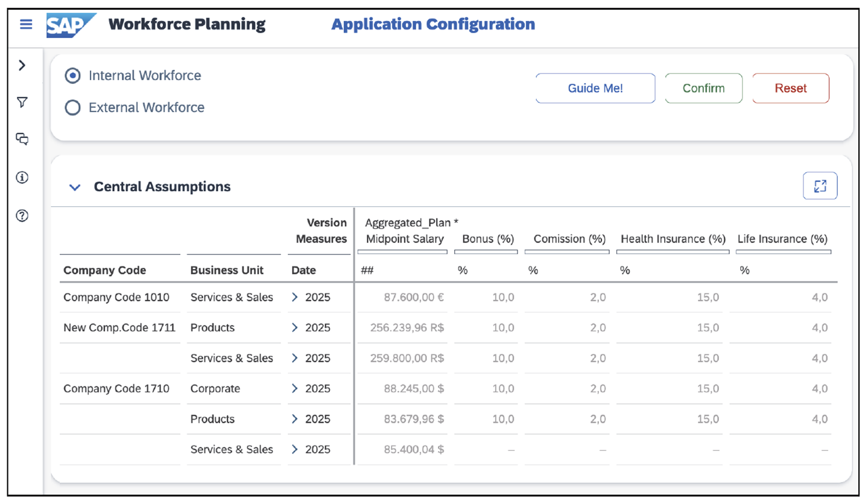The image size is (868, 503).
Task: Click the Workforce Planning title
Action: [187, 25]
